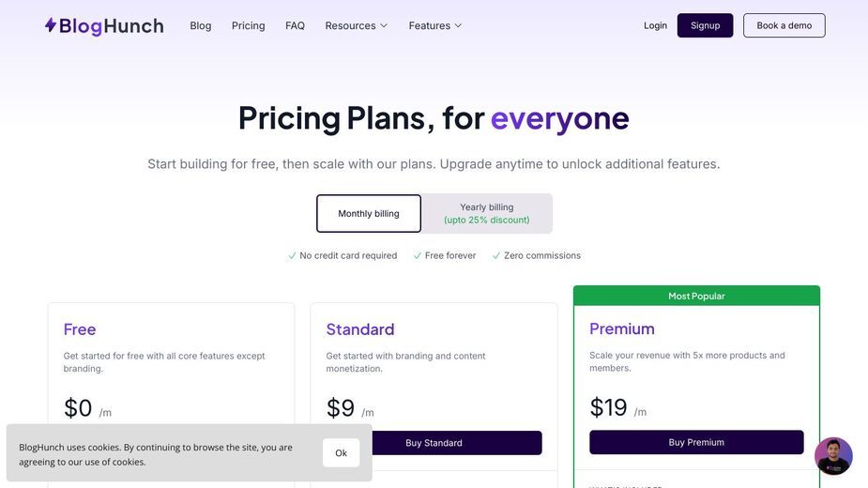868x488 pixels.
Task: Go to Pricing in navigation
Action: click(248, 25)
